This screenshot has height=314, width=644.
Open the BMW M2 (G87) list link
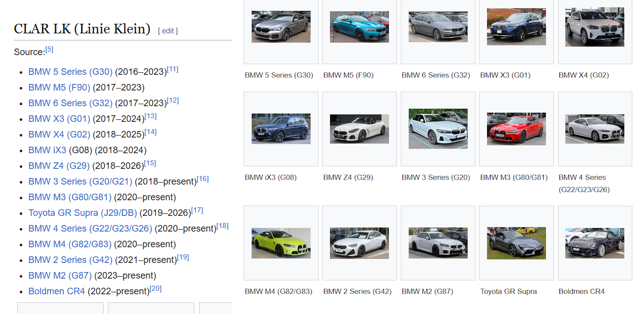click(60, 276)
